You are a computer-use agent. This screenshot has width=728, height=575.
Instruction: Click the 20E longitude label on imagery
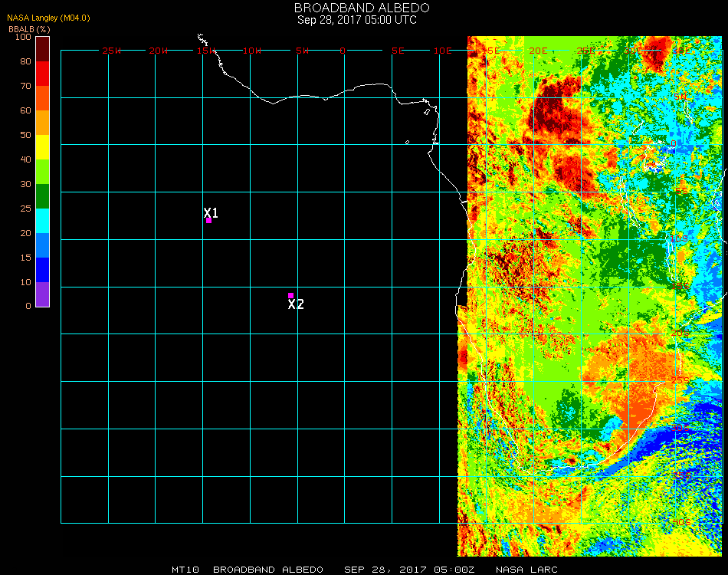[538, 51]
